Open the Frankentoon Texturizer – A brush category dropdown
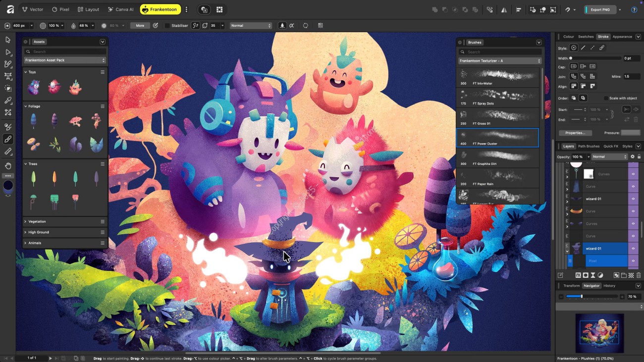Image resolution: width=644 pixels, height=362 pixels. pyautogui.click(x=499, y=61)
